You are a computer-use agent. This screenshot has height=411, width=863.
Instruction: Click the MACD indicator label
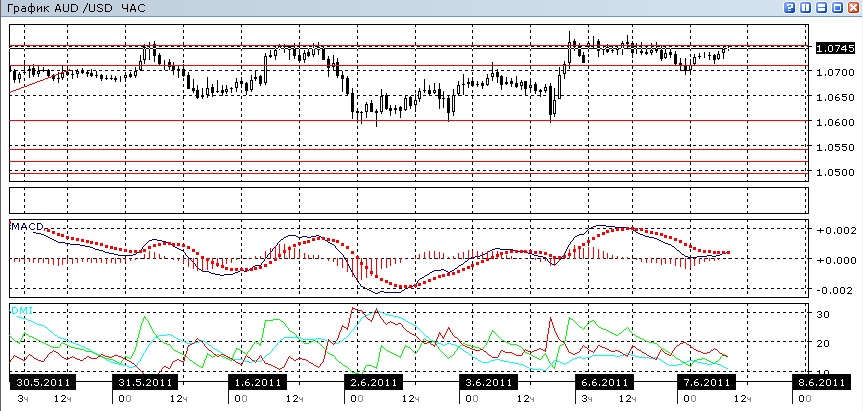point(27,226)
